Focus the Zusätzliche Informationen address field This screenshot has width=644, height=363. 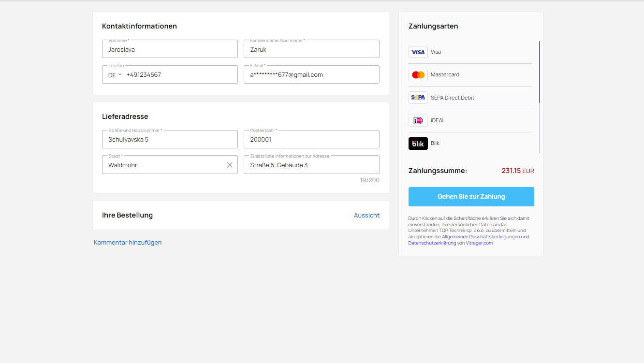[311, 165]
